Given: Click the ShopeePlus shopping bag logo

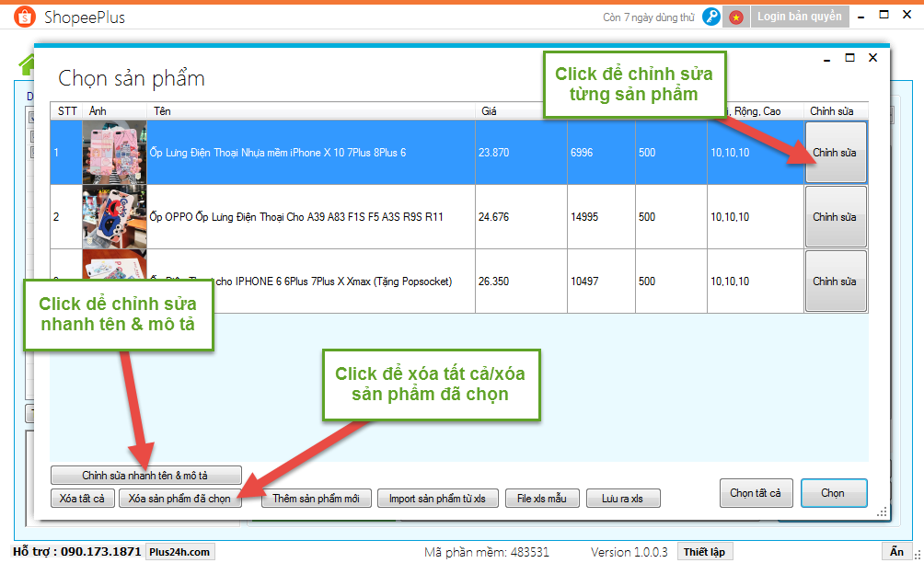Looking at the screenshot, I should (x=24, y=17).
